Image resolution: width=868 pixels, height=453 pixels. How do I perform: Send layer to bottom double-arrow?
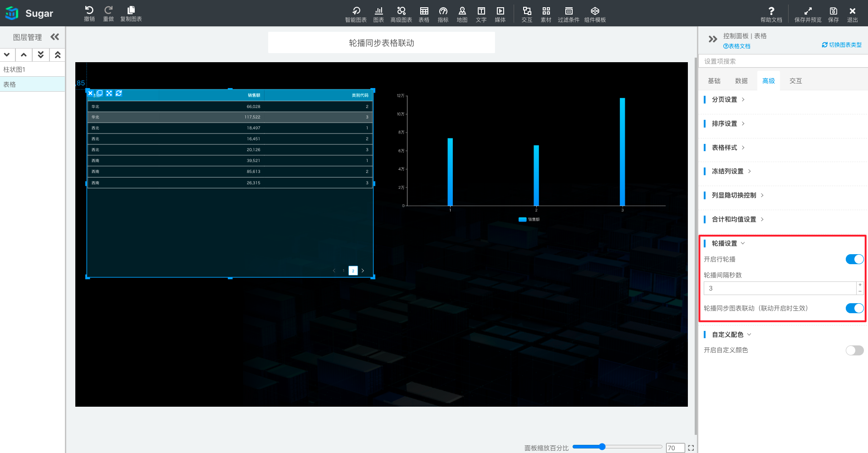pos(41,55)
